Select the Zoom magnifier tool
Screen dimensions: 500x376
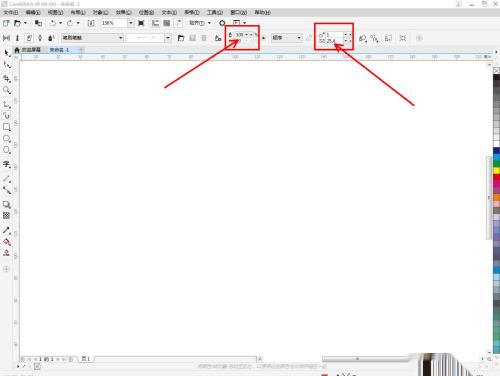coord(6,90)
